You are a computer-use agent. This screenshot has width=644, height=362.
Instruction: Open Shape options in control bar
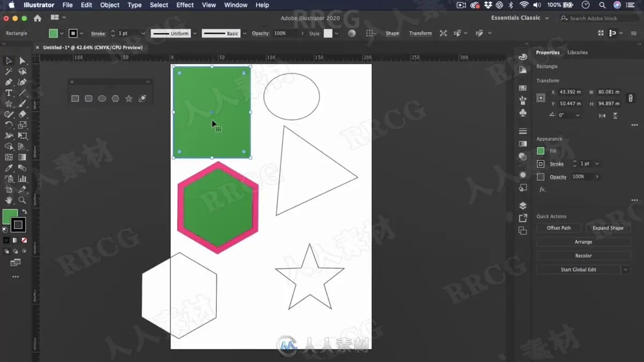coord(392,33)
